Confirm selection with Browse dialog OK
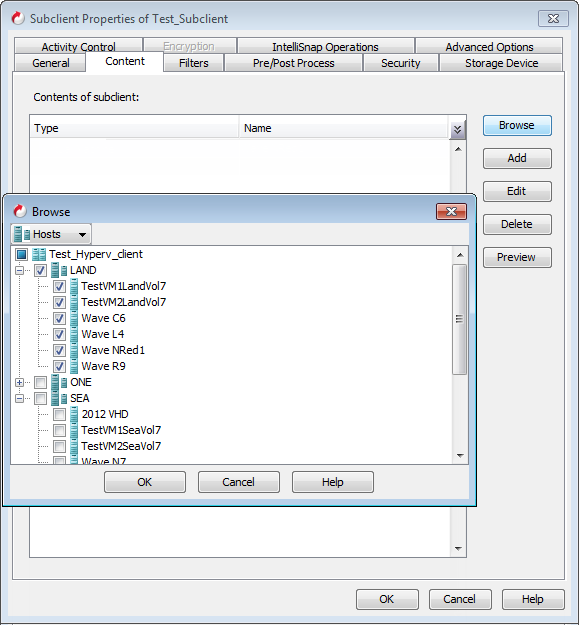 click(x=145, y=482)
